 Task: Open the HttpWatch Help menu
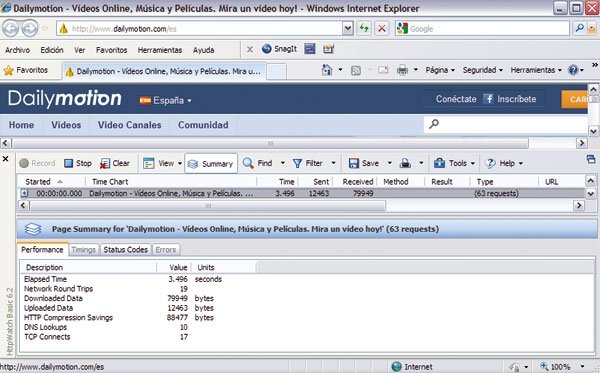(504, 163)
